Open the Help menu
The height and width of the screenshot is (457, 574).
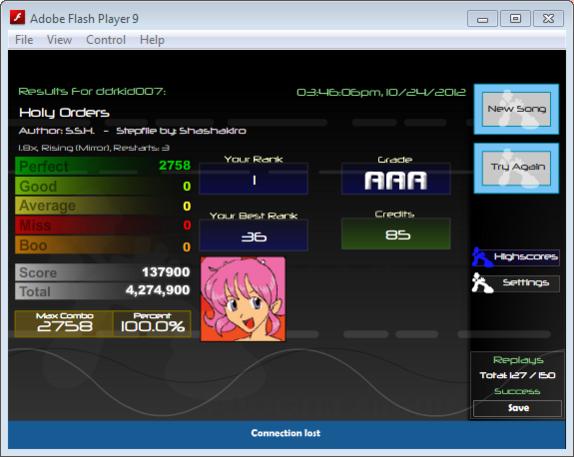(152, 40)
